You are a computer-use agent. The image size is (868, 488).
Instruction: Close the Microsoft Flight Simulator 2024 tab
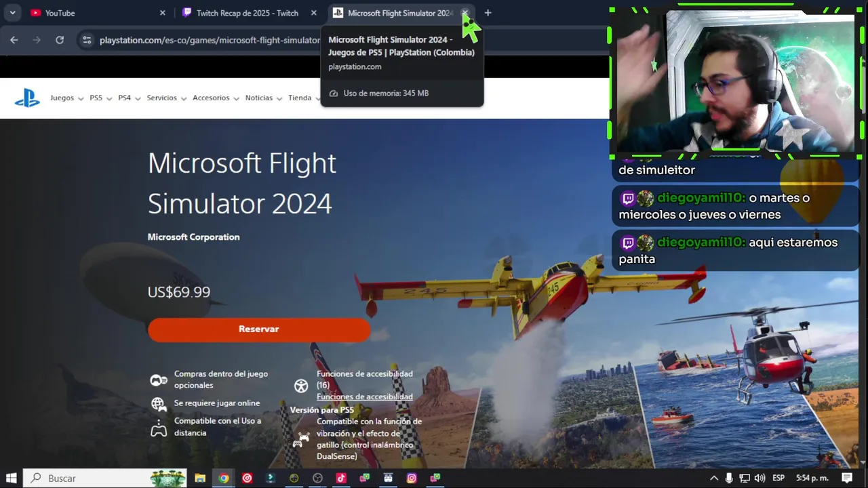click(465, 13)
